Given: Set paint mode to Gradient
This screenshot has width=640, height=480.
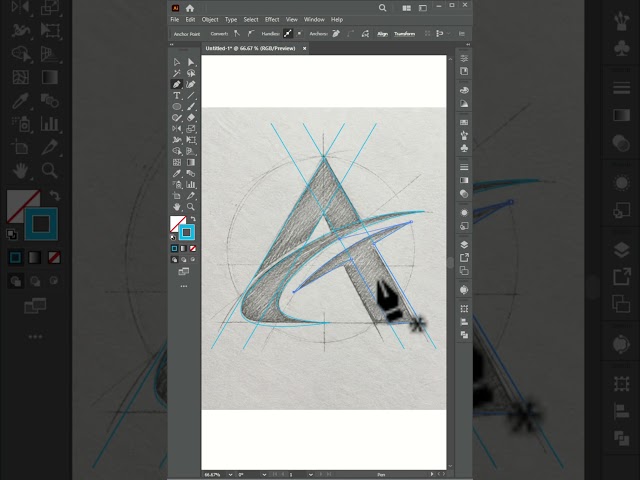Looking at the screenshot, I should [x=184, y=248].
